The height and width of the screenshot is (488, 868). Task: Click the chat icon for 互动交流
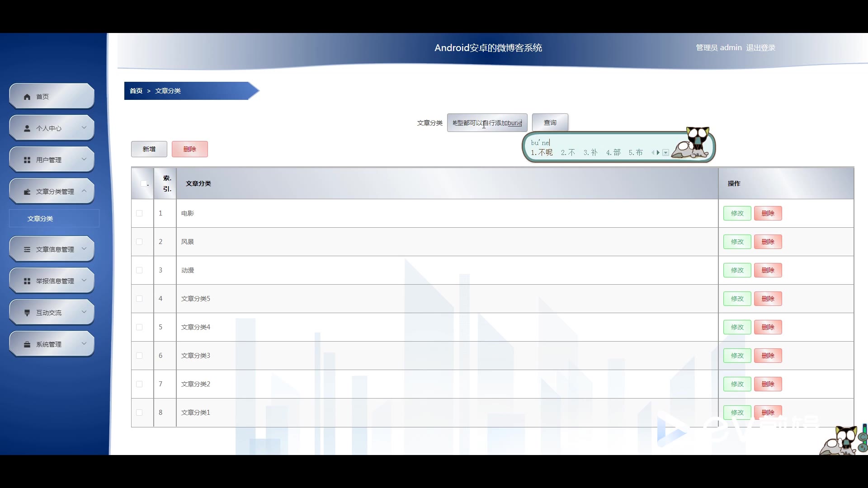27,313
